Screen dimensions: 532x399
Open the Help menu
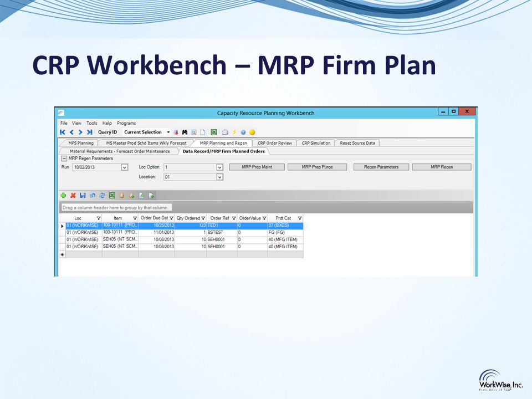click(x=107, y=123)
